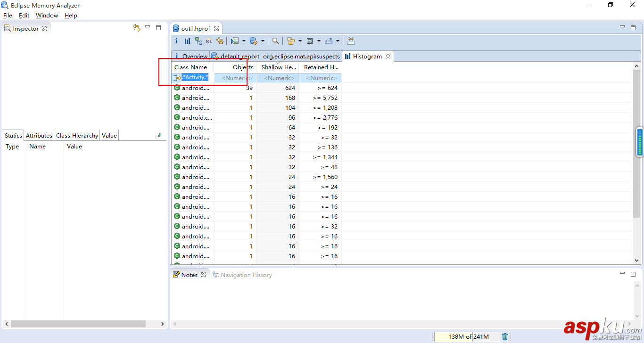The image size is (644, 343).
Task: Open the group result by dropdown arrow
Action: coord(300,41)
